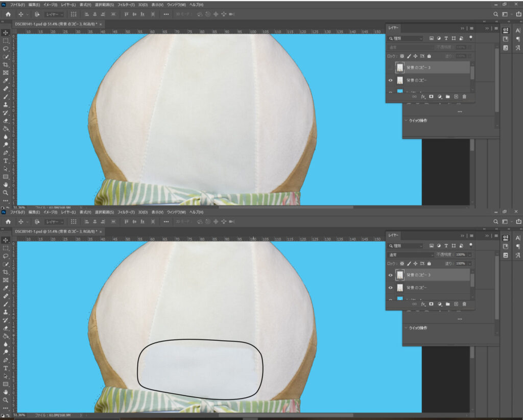Open layer filter kind dropdown in lower window
Image resolution: width=523 pixels, height=420 pixels.
(x=406, y=246)
